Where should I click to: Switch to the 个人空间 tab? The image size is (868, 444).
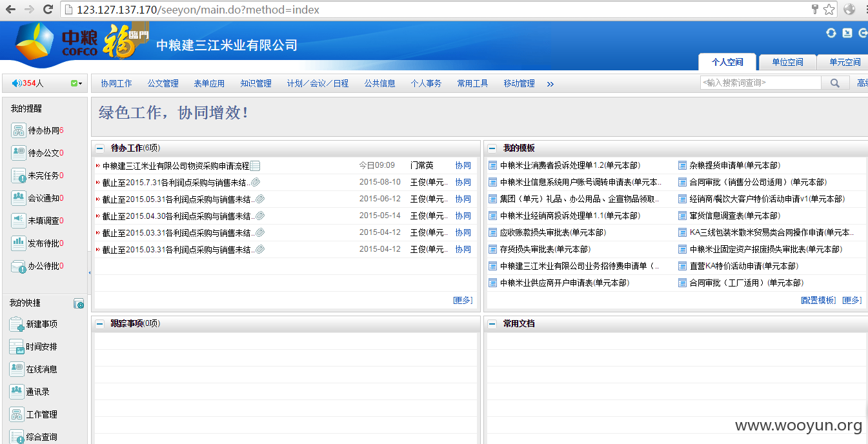click(727, 62)
